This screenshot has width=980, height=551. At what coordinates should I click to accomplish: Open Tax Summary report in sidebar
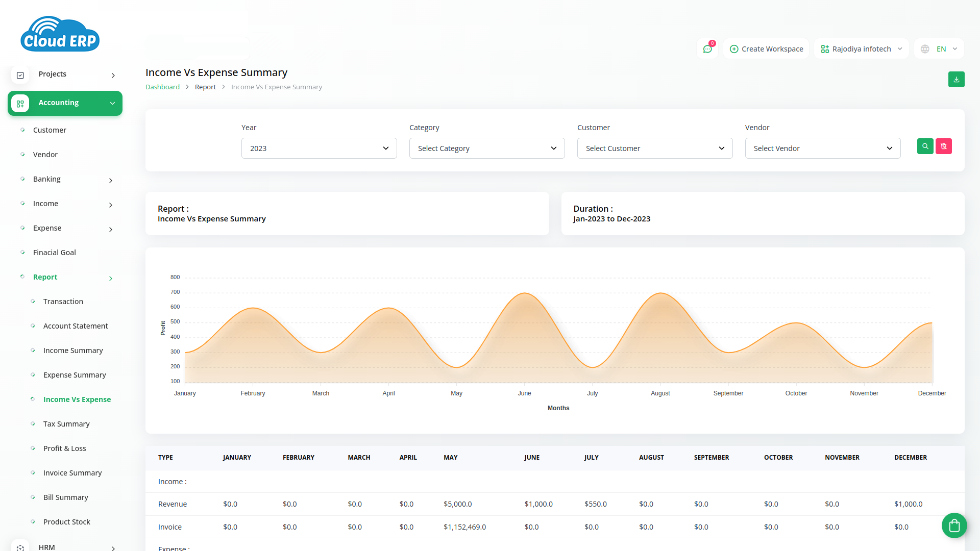[66, 424]
